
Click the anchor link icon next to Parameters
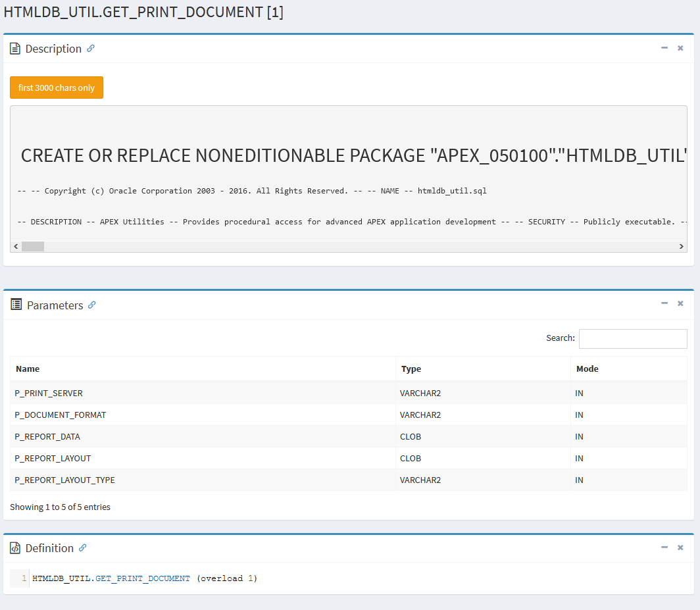tap(91, 305)
